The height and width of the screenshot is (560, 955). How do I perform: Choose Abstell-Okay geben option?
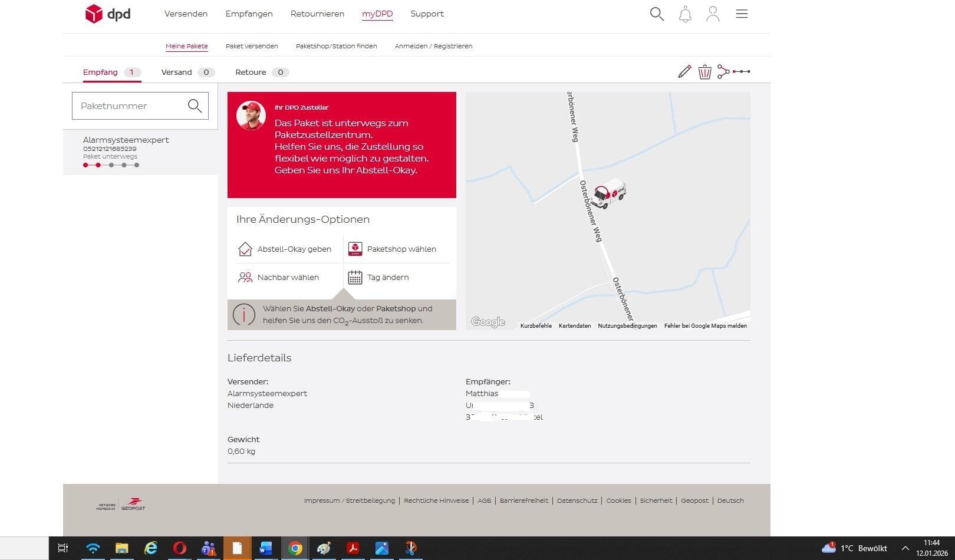click(x=285, y=249)
